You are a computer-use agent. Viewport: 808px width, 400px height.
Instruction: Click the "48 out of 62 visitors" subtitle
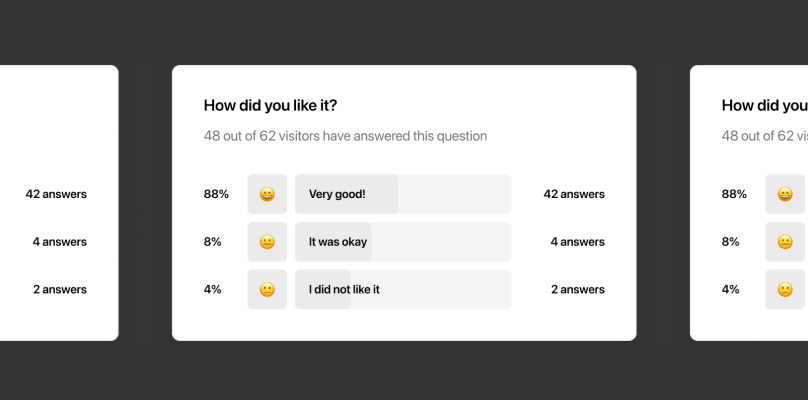(345, 136)
